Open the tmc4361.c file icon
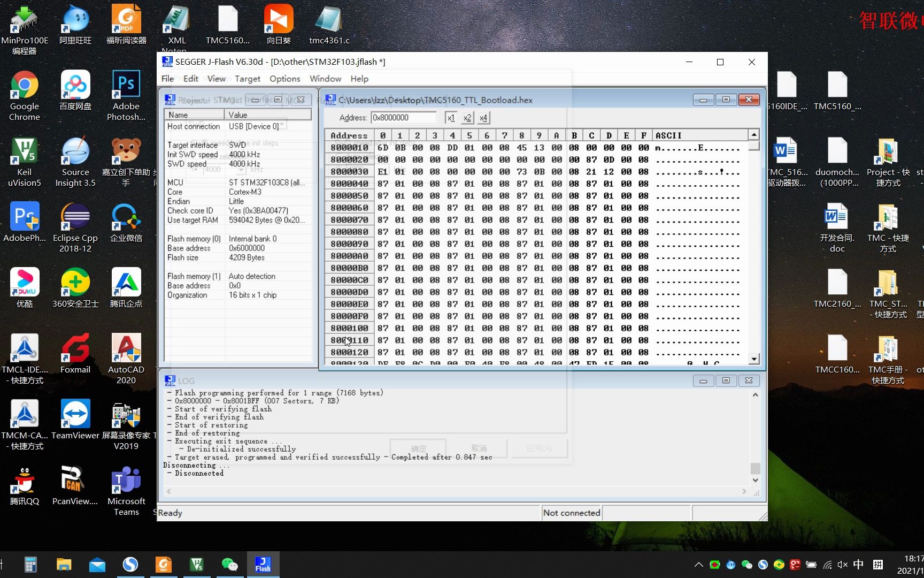The width and height of the screenshot is (924, 578). click(329, 25)
